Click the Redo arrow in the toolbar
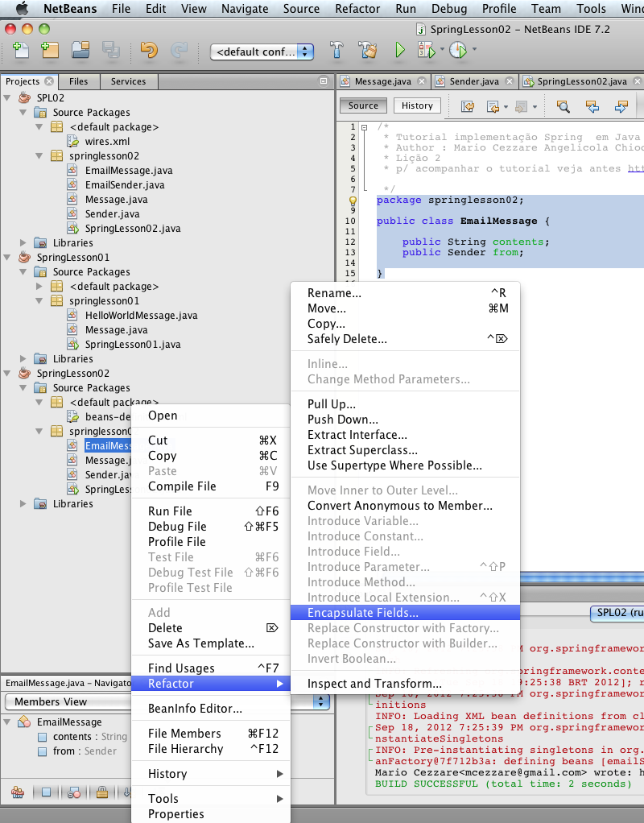Viewport: 644px width, 823px height. coord(179,50)
